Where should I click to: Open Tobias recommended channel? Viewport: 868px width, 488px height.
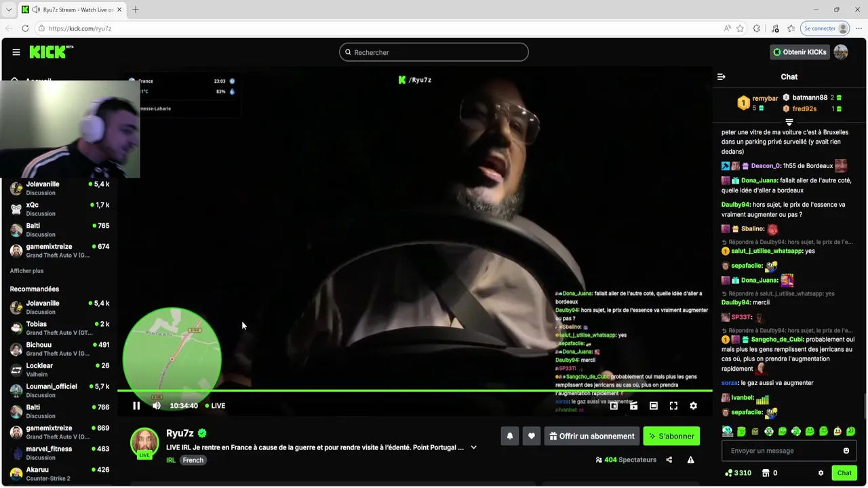coord(60,328)
